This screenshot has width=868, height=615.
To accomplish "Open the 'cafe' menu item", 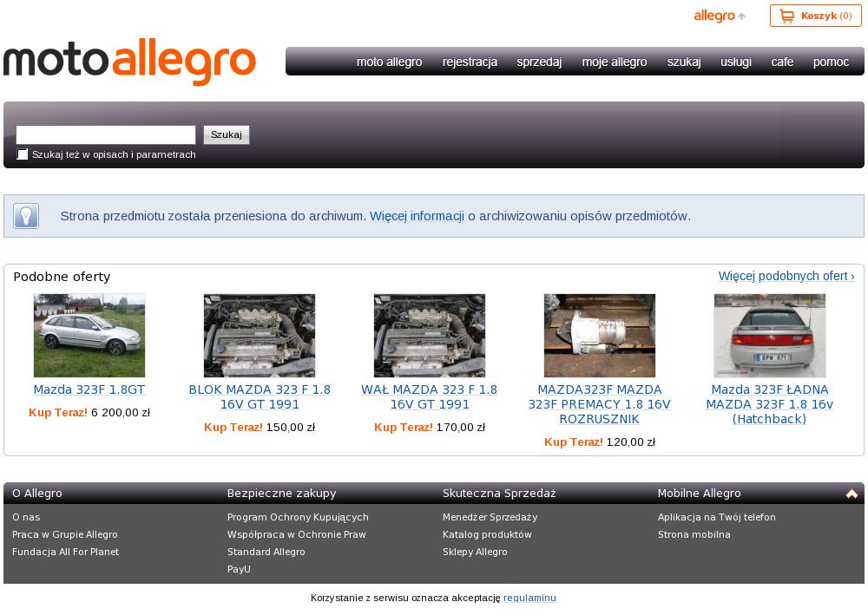I will (782, 62).
